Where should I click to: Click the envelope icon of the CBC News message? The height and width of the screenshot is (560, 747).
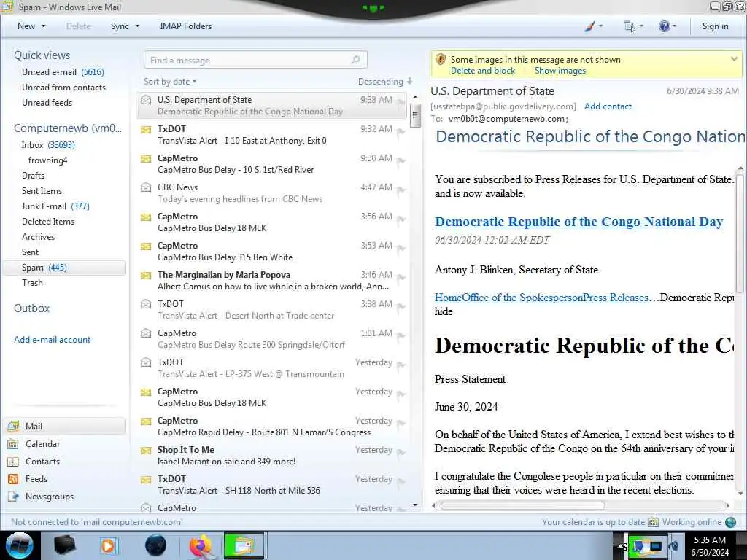pyautogui.click(x=146, y=187)
